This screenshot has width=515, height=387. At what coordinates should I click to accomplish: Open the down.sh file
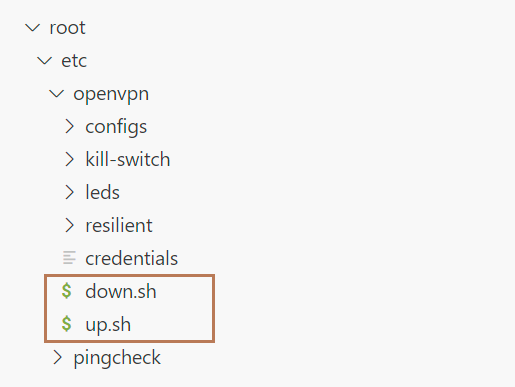coord(121,291)
